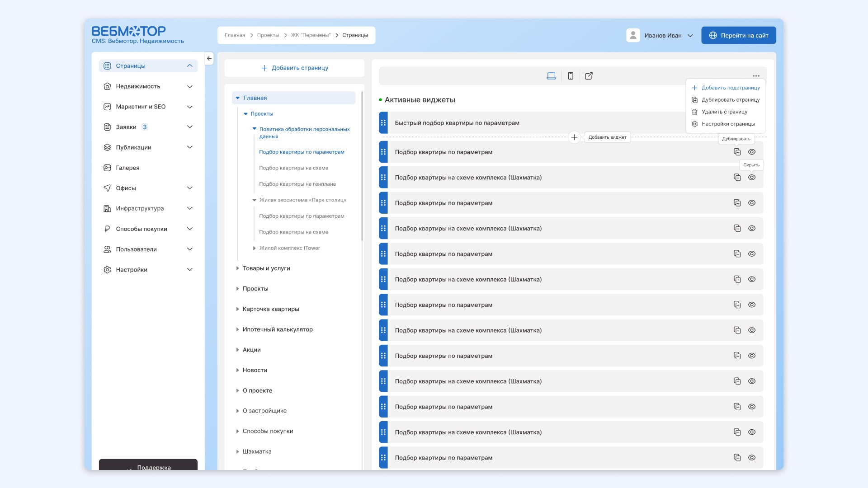Go to Проекты breadcrumb link
868x488 pixels.
pos(268,35)
